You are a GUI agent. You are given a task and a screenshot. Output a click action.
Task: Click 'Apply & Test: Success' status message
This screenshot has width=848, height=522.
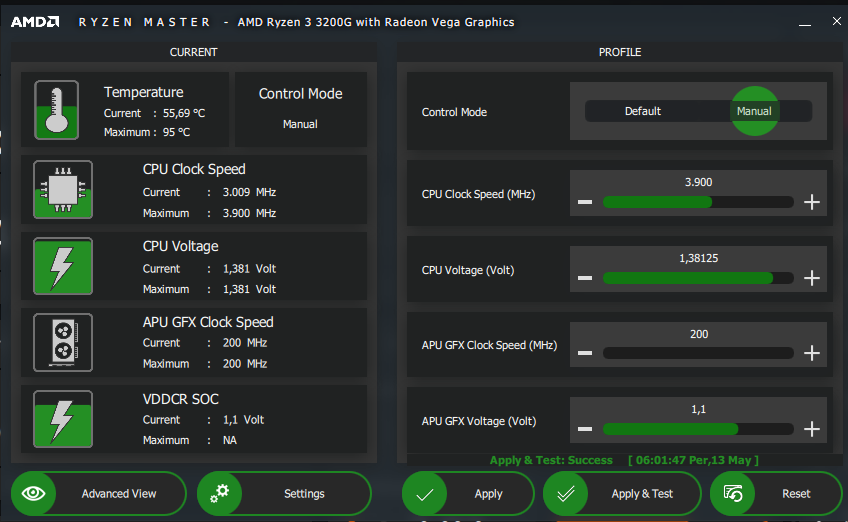551,460
